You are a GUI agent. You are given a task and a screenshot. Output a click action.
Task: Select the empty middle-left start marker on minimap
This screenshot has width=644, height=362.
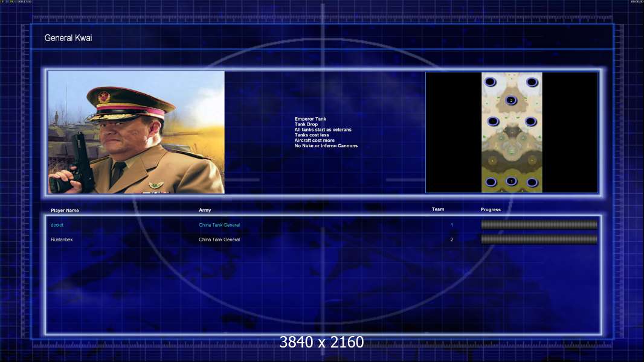pyautogui.click(x=493, y=121)
